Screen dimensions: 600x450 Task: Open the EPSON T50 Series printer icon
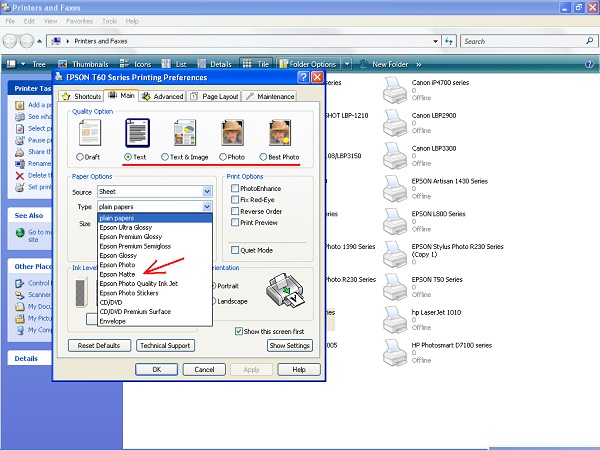[x=395, y=287]
